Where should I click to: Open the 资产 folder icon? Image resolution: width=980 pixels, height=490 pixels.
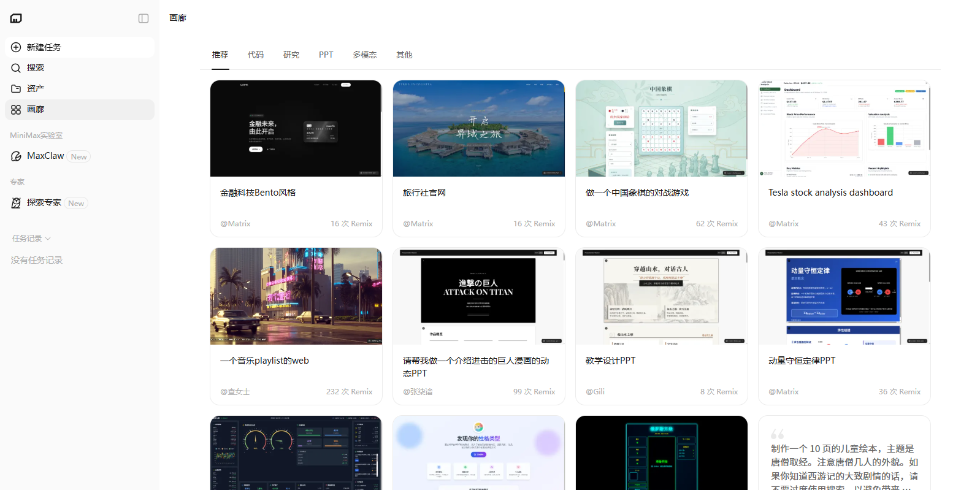coord(16,89)
